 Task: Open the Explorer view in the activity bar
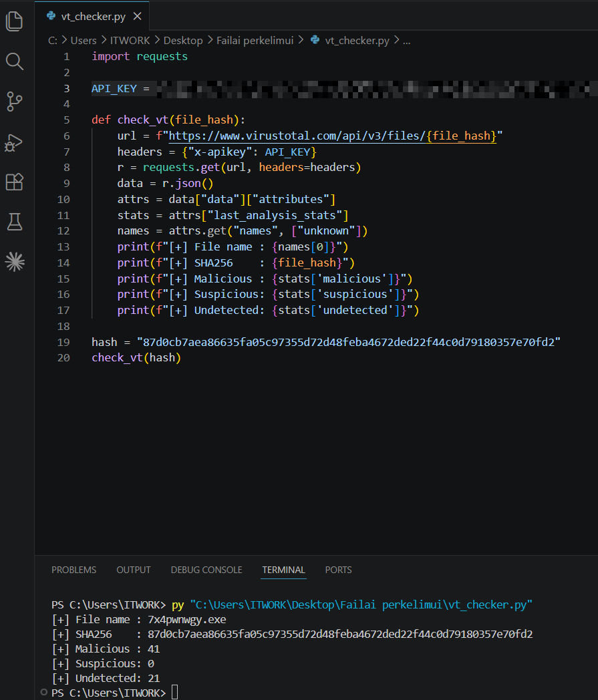(14, 21)
